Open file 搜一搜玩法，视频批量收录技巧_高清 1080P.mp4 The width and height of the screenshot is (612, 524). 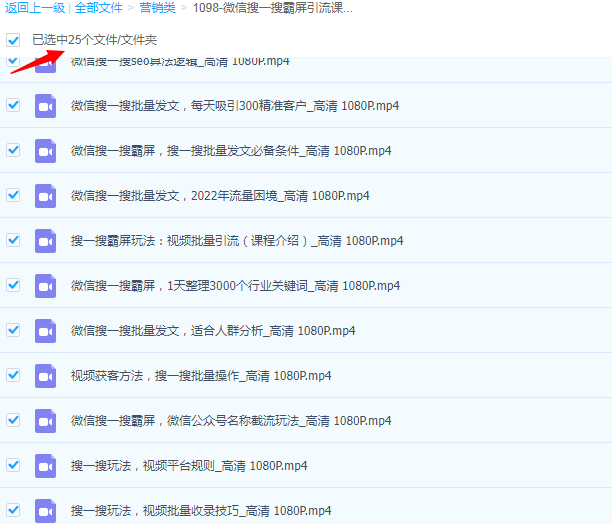coord(201,511)
